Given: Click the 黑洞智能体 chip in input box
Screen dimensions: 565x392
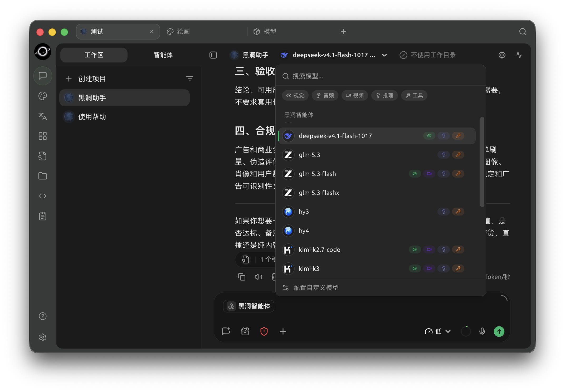Looking at the screenshot, I should (249, 306).
